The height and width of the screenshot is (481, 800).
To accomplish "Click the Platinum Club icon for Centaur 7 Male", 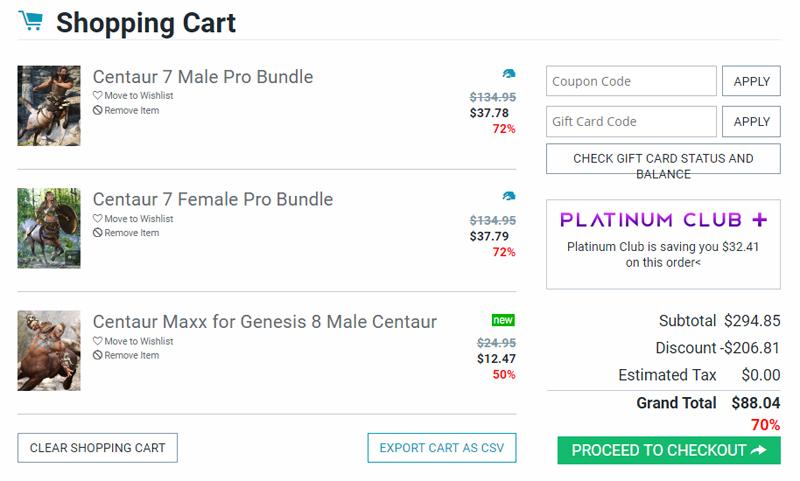I will [509, 74].
